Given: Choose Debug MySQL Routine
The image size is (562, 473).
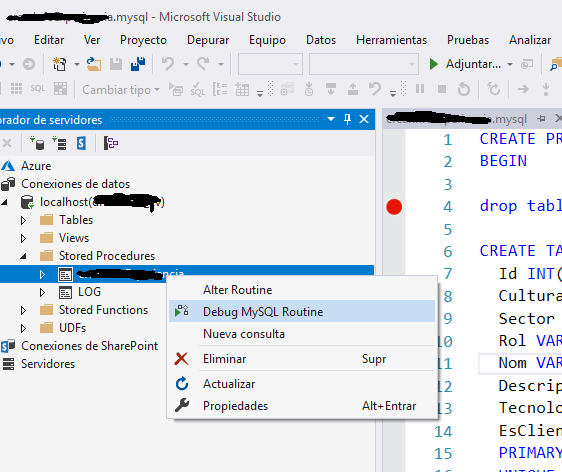Looking at the screenshot, I should click(x=302, y=311).
